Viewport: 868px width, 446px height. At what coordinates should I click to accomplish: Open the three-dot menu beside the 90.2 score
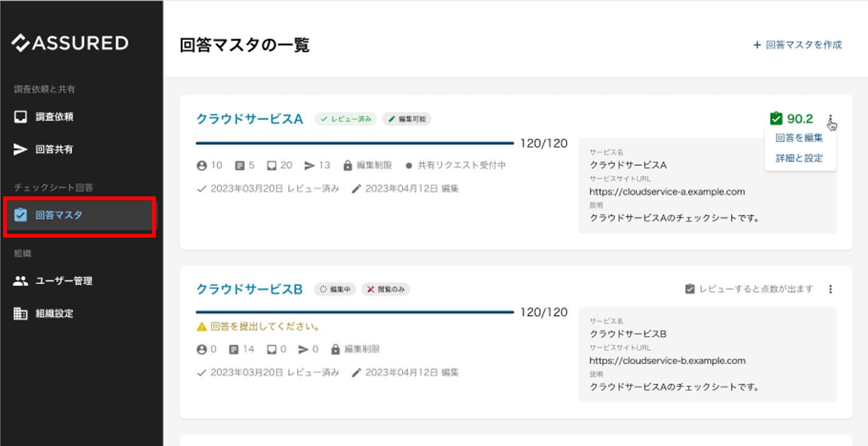pos(830,119)
